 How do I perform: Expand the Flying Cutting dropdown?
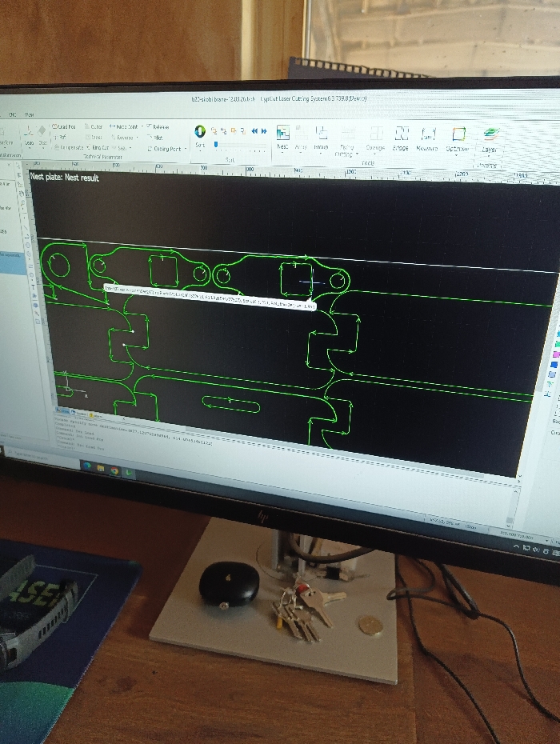[357, 154]
